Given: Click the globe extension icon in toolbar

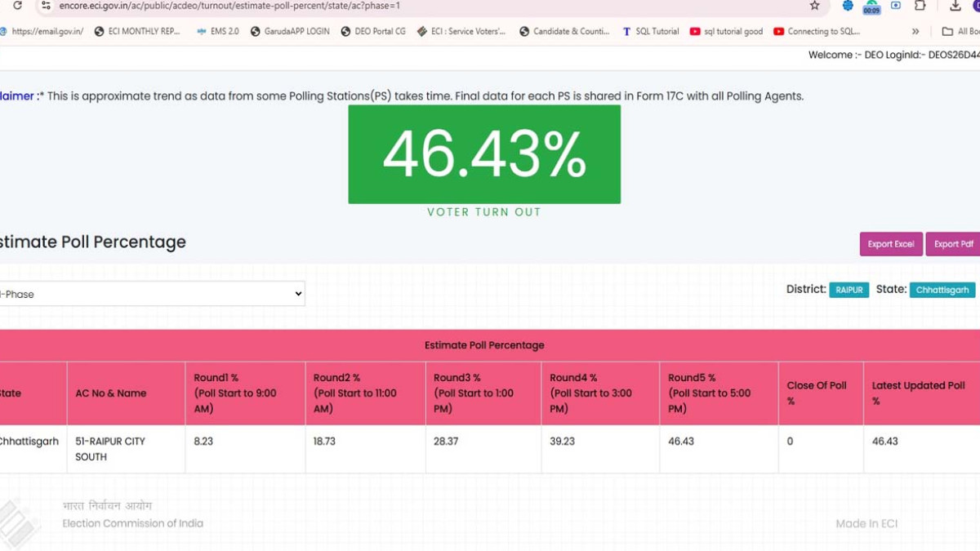Looking at the screenshot, I should point(848,6).
